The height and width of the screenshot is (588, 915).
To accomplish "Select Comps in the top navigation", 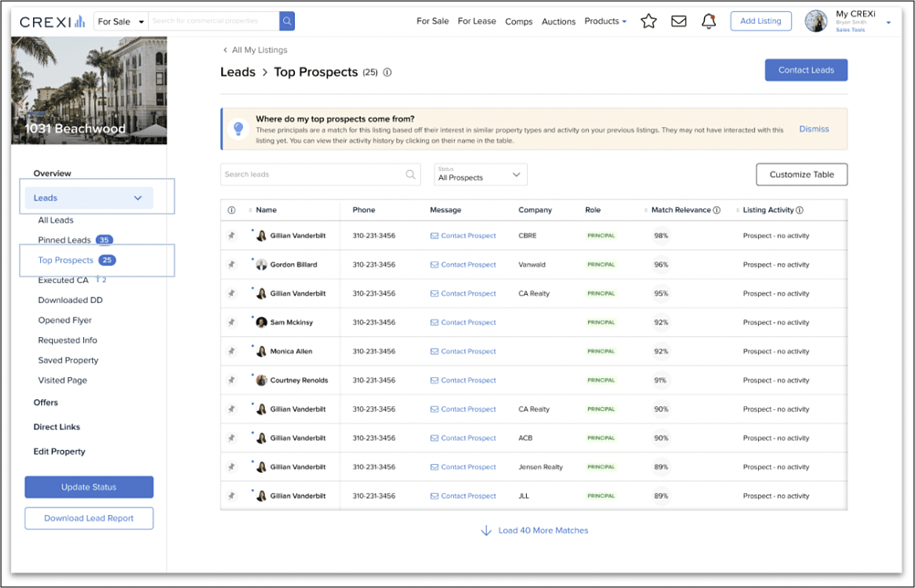I will (519, 21).
